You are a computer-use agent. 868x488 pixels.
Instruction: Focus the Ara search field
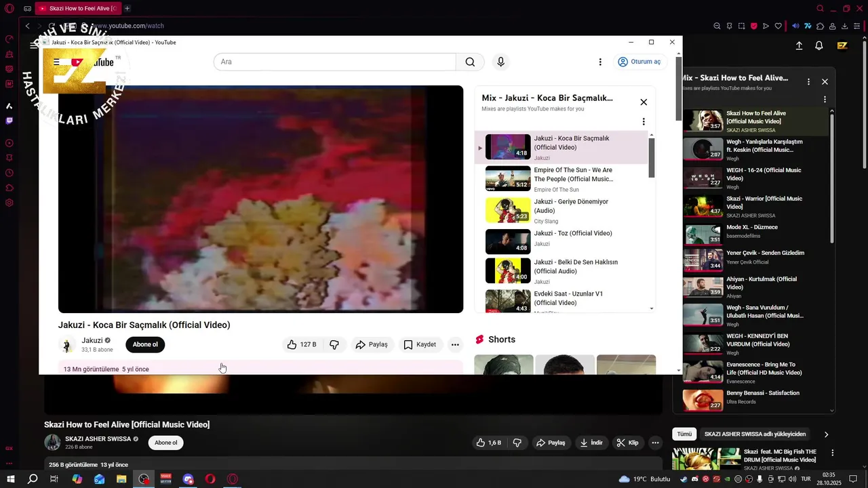335,62
